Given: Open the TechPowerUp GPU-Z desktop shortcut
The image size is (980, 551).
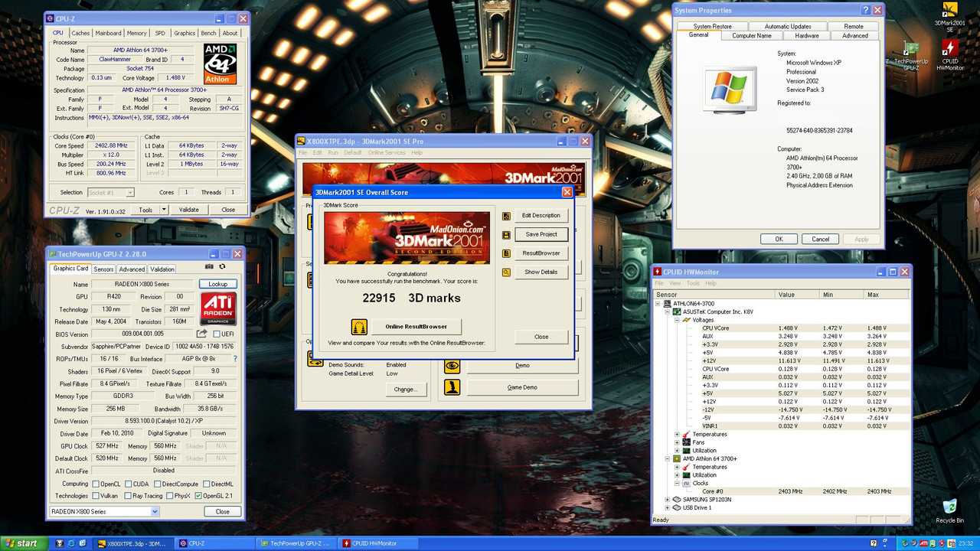Looking at the screenshot, I should pos(911,56).
